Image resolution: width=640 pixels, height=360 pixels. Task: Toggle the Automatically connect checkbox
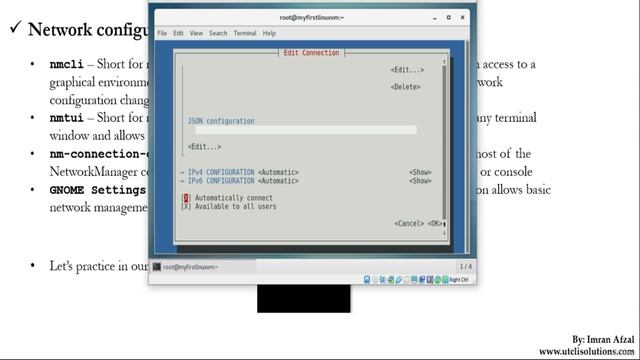click(186, 198)
